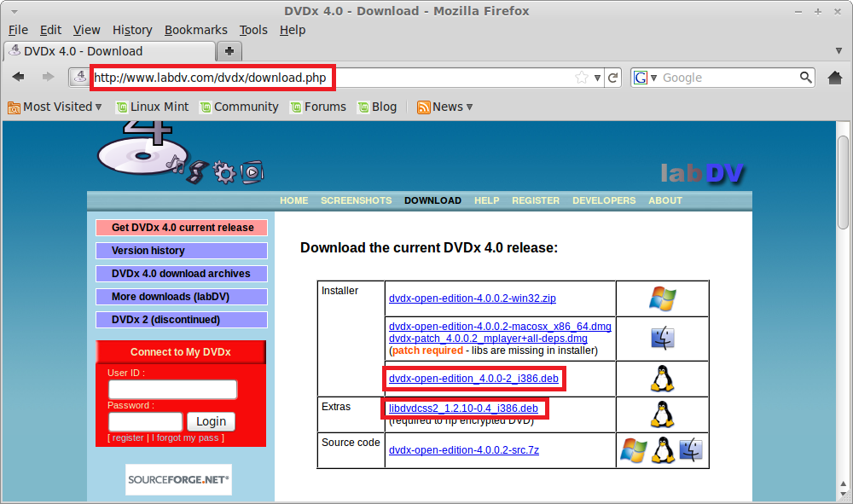This screenshot has width=853, height=504.
Task: Open the Bookmarks menu
Action: (196, 30)
